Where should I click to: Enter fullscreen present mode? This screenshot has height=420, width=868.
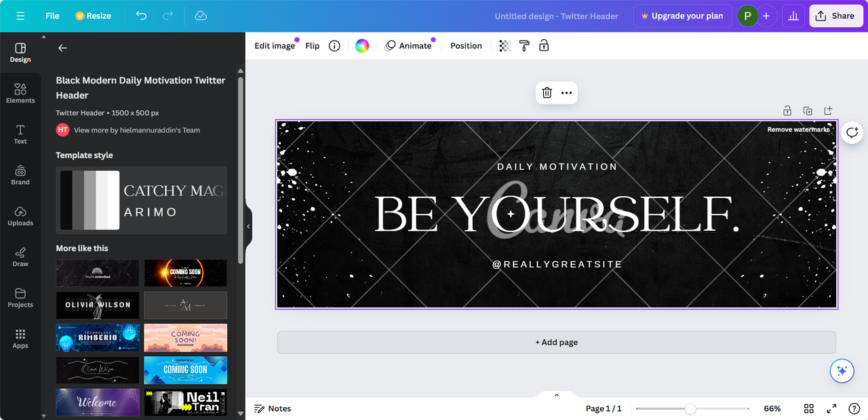[x=831, y=408]
